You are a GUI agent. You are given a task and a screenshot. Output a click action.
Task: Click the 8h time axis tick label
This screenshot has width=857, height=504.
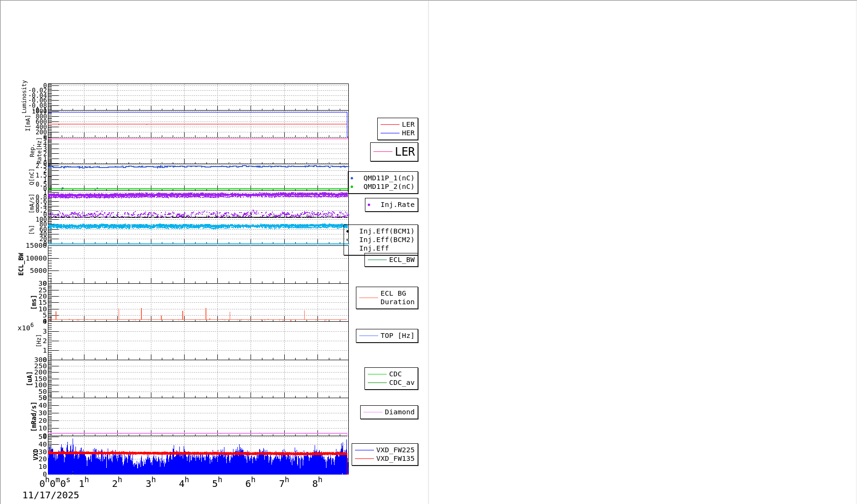click(x=317, y=483)
